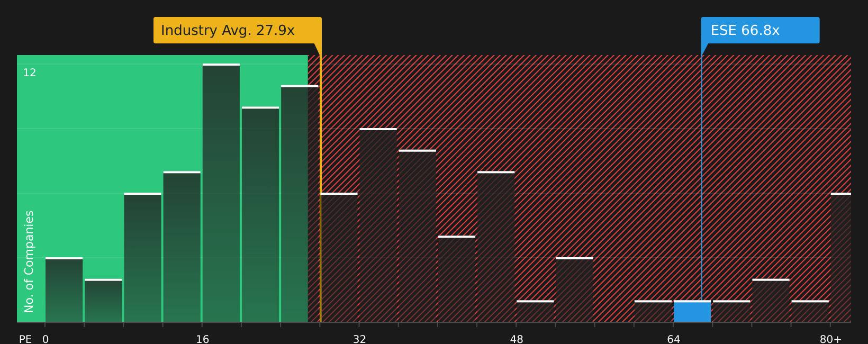This screenshot has width=868, height=344.
Task: Click the x-axis label 16
Action: pos(203,339)
